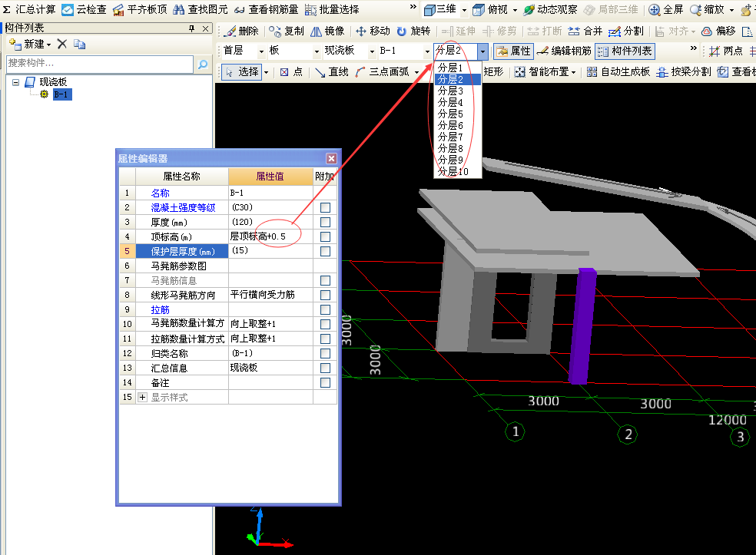Open 云检查 cloud check
The height and width of the screenshot is (555, 756).
[85, 9]
